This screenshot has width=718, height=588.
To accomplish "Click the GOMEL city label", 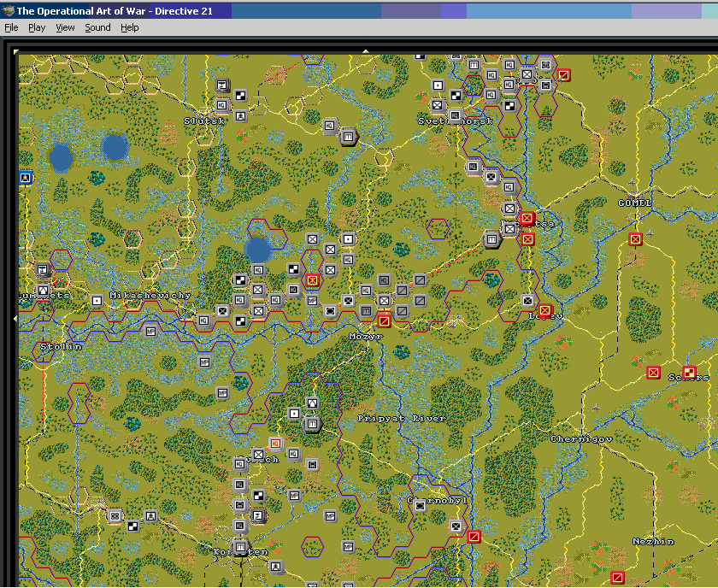I will pyautogui.click(x=634, y=203).
